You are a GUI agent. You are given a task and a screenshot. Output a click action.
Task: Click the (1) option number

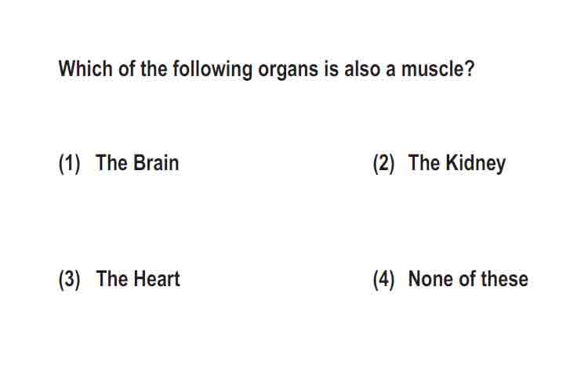pos(69,164)
